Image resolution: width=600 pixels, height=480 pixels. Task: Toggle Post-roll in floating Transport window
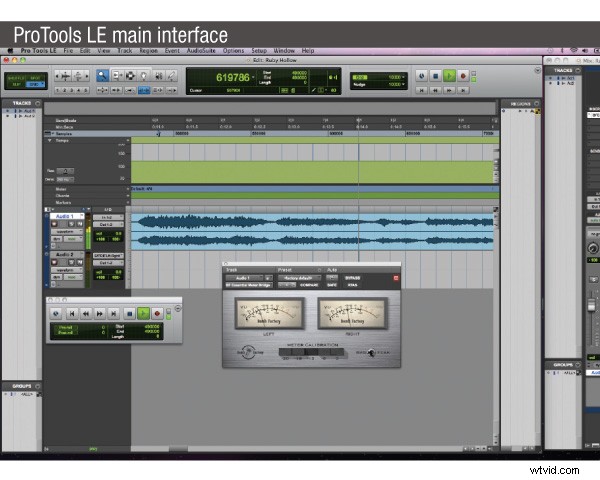(65, 333)
